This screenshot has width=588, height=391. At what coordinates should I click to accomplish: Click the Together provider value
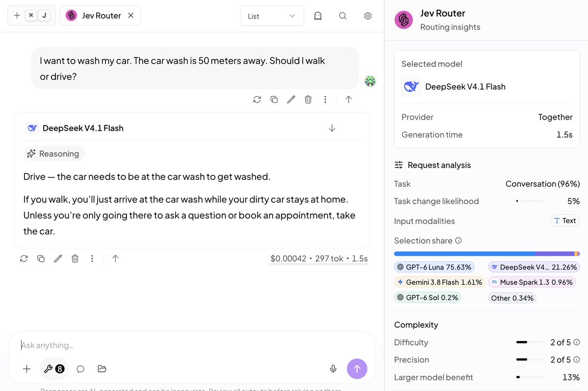pyautogui.click(x=555, y=117)
